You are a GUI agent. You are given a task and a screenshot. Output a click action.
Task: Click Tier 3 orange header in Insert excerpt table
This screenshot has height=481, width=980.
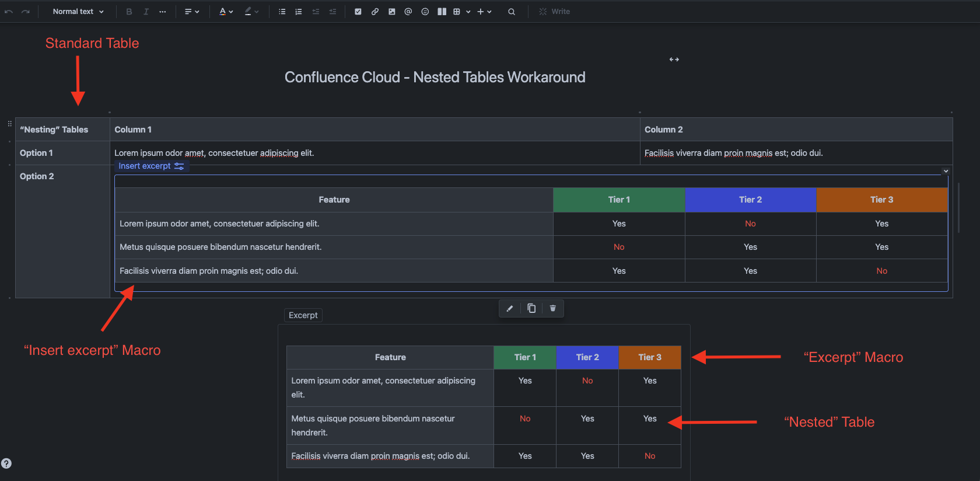pos(882,200)
